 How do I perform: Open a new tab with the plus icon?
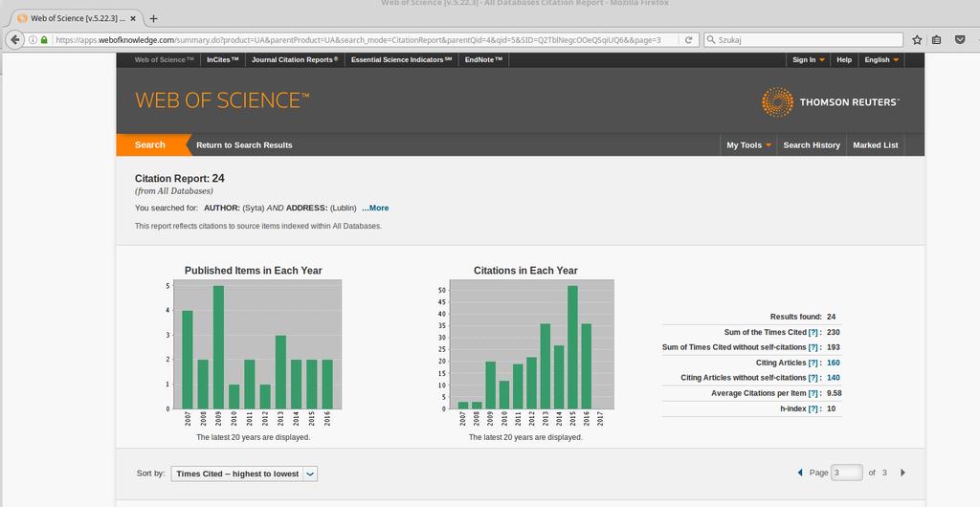153,19
